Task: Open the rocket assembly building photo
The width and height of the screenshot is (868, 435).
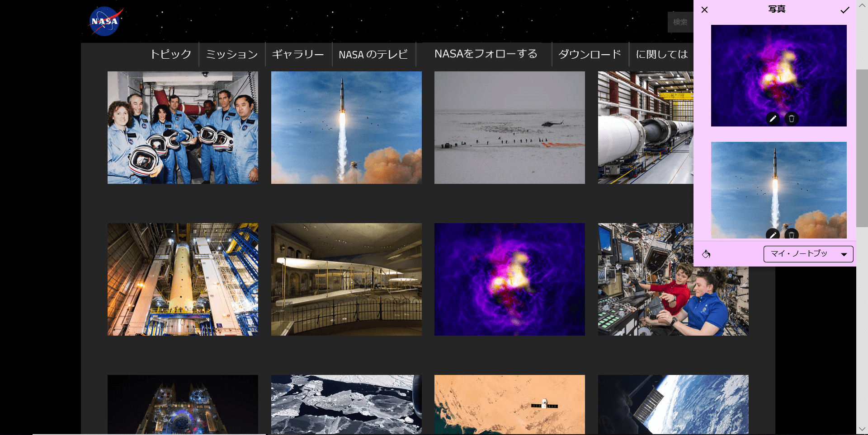Action: [x=183, y=279]
